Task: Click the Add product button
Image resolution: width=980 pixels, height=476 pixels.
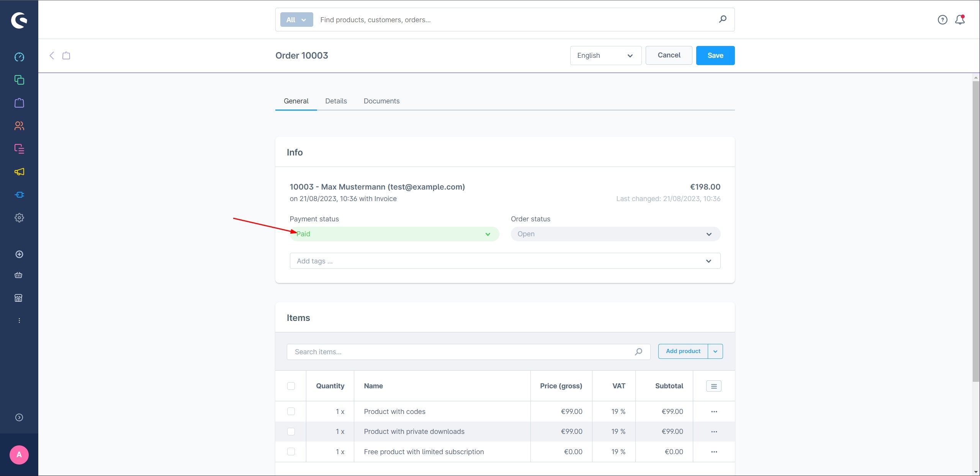Action: click(x=683, y=351)
